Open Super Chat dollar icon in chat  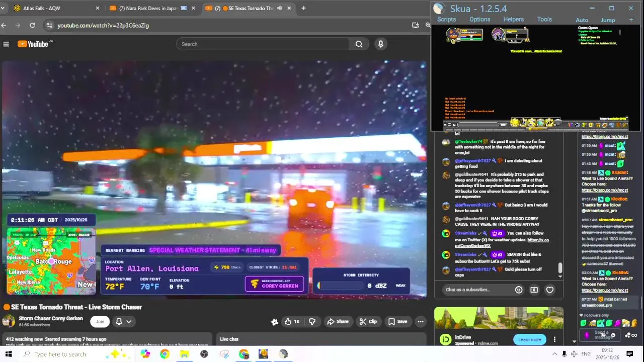534,290
